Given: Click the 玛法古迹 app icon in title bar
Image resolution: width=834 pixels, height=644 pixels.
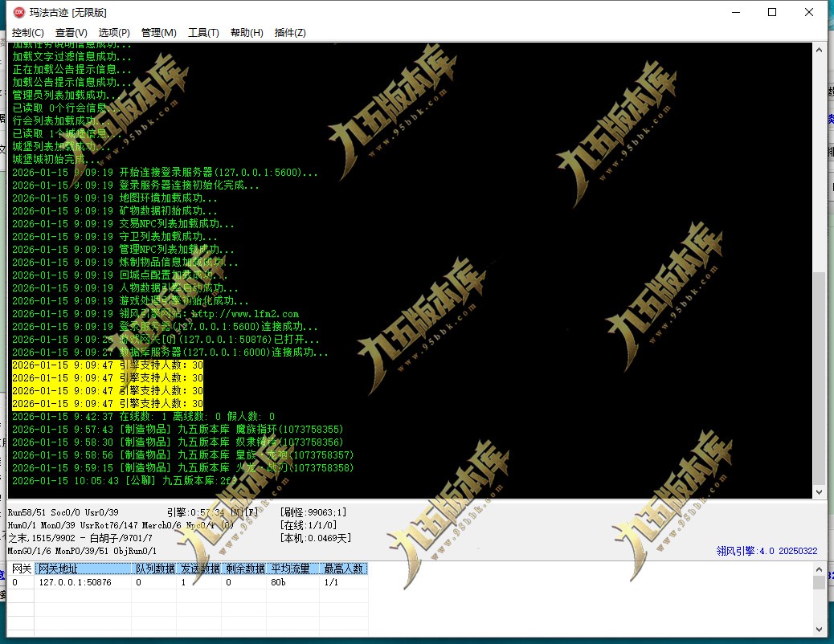Looking at the screenshot, I should (19, 12).
